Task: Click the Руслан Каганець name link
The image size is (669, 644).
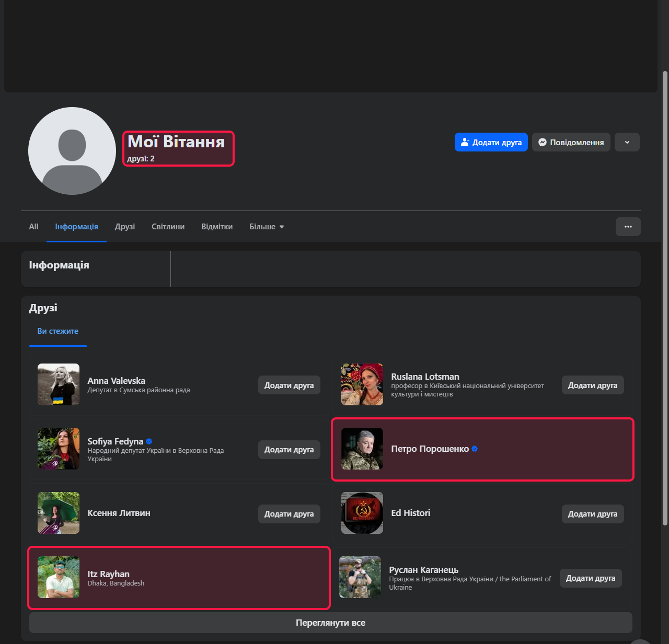Action: coord(424,570)
